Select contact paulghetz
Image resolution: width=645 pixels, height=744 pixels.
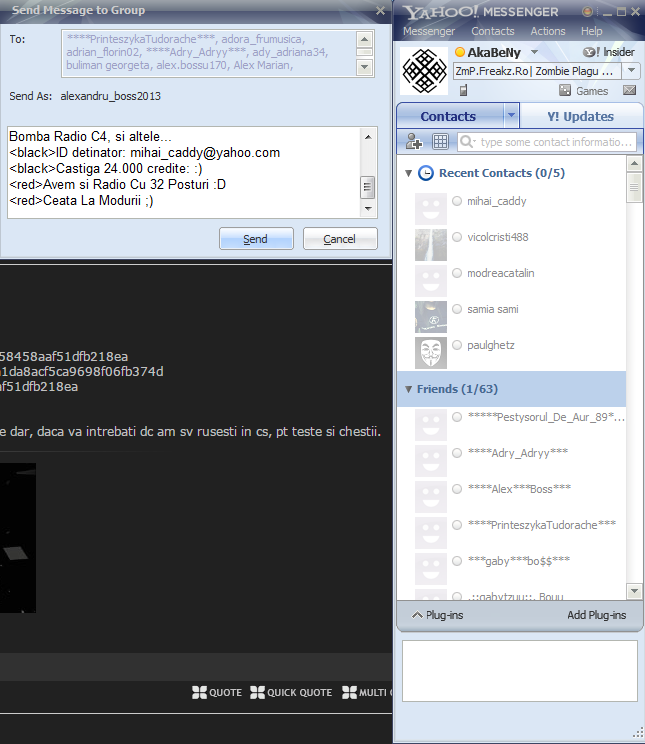point(491,345)
